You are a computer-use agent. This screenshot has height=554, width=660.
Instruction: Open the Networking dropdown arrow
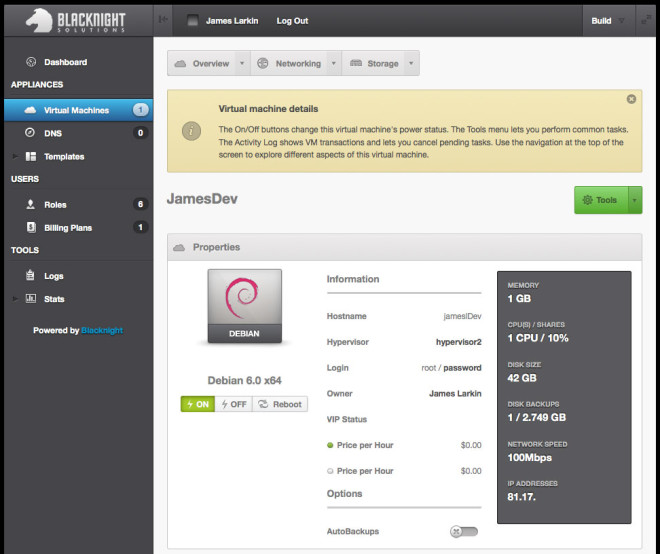point(334,63)
